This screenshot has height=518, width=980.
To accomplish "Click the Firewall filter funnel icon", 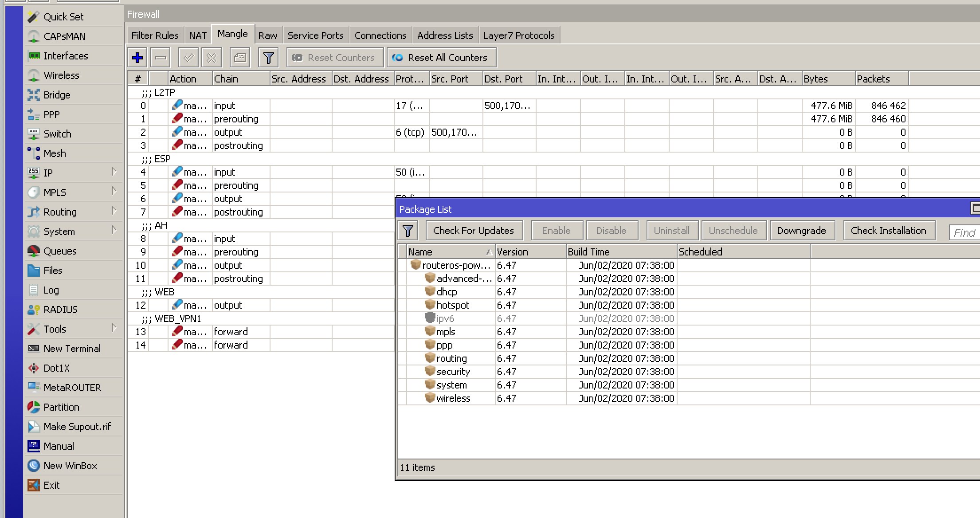I will (x=268, y=58).
